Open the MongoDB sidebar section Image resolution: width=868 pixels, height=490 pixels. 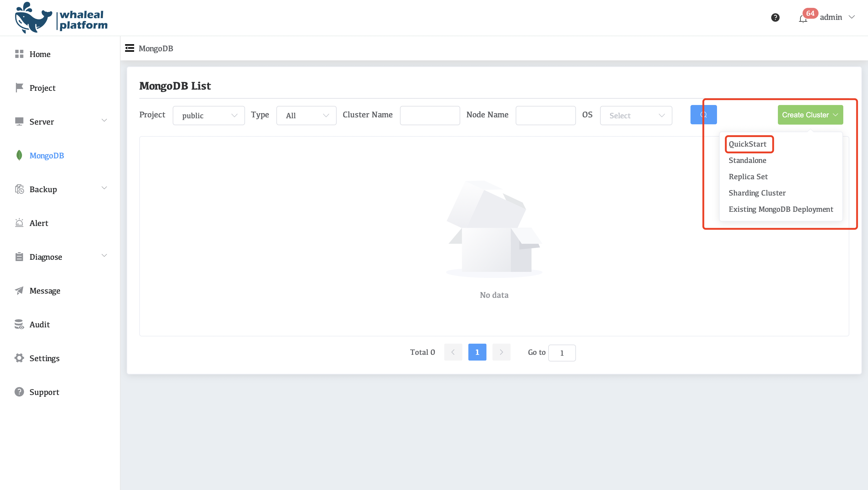(46, 155)
